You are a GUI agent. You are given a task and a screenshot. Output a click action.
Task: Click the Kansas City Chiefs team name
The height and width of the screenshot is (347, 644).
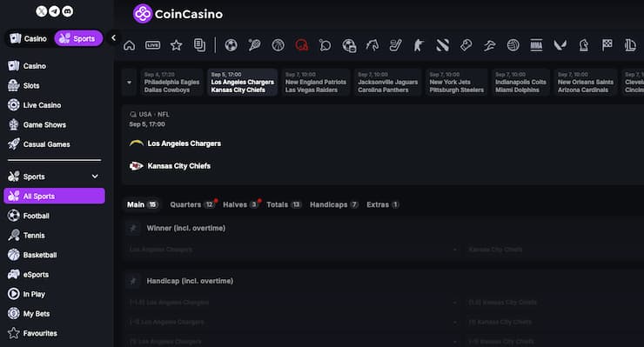pyautogui.click(x=178, y=166)
